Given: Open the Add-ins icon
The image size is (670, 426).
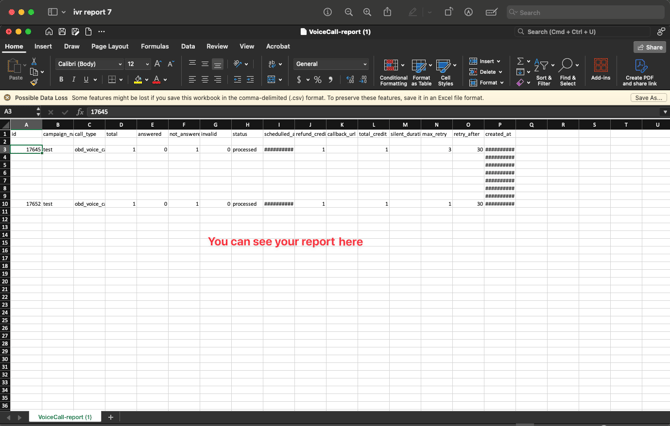Looking at the screenshot, I should [600, 69].
